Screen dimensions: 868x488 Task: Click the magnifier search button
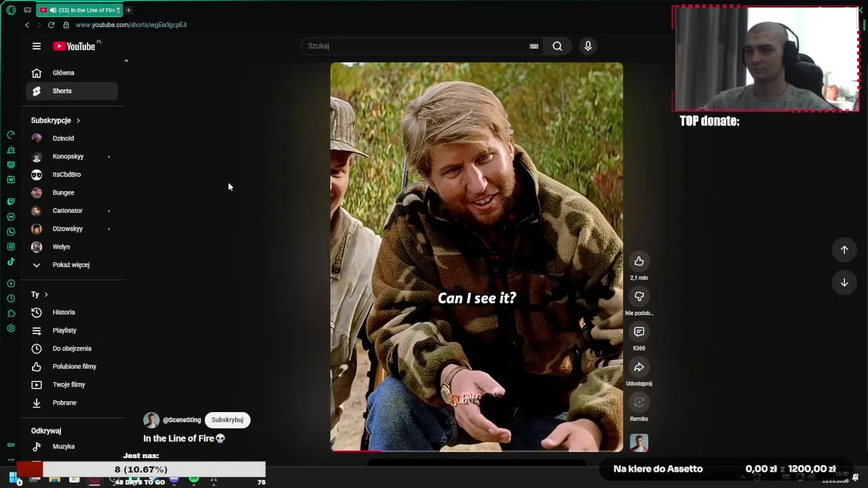557,46
